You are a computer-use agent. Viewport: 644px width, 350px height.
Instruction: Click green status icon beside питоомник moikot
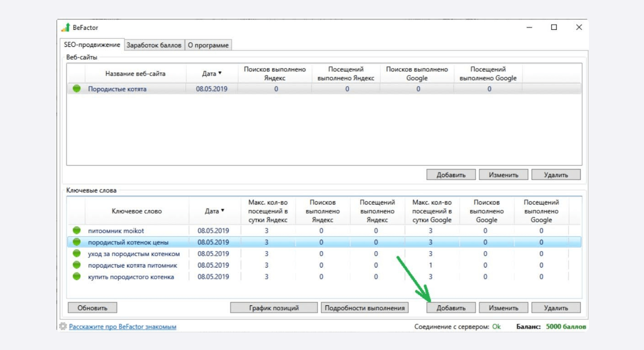76,230
